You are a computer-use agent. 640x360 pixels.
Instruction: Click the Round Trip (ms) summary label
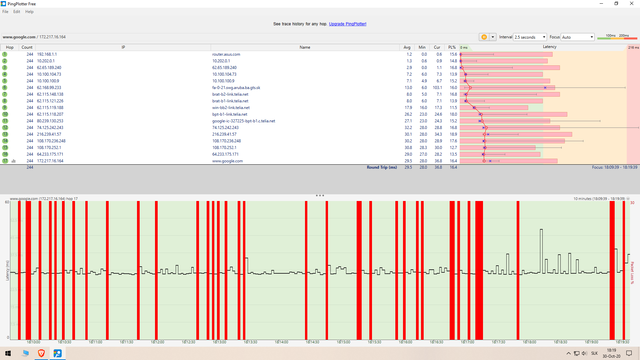382,167
